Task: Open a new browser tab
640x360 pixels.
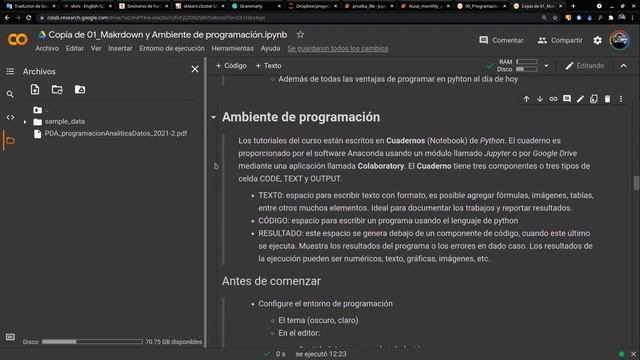Action: [x=573, y=6]
